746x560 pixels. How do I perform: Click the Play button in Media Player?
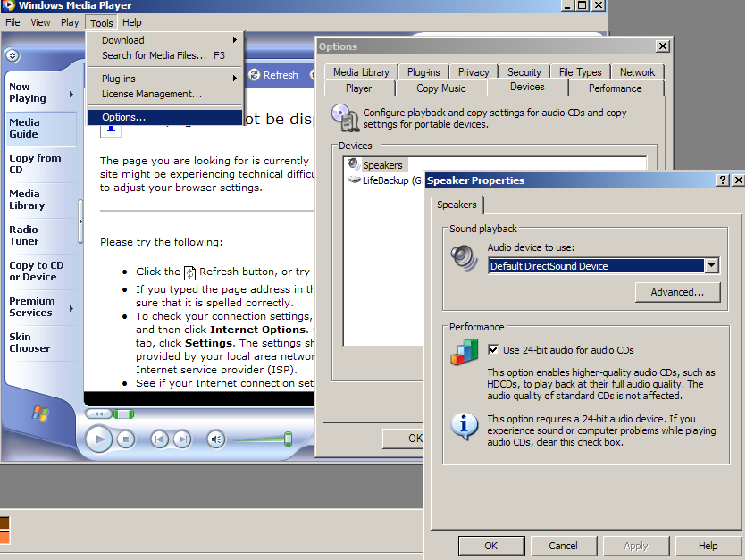pos(99,439)
